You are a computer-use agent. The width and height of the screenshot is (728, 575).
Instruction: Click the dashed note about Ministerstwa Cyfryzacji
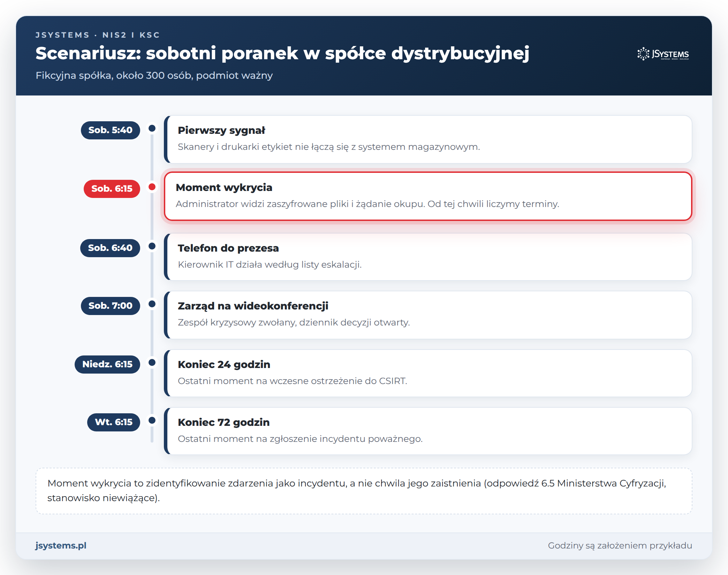click(364, 491)
